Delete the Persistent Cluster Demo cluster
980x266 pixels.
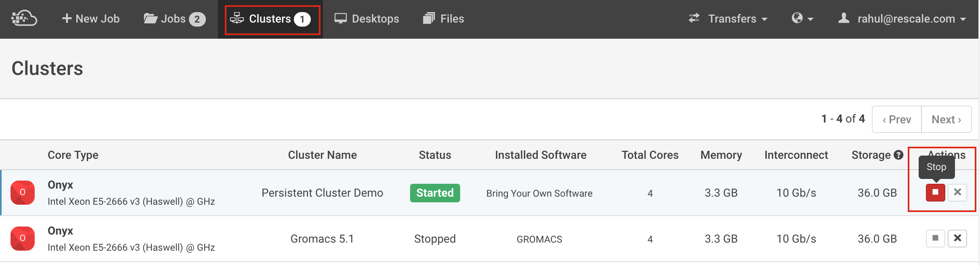coord(957,192)
